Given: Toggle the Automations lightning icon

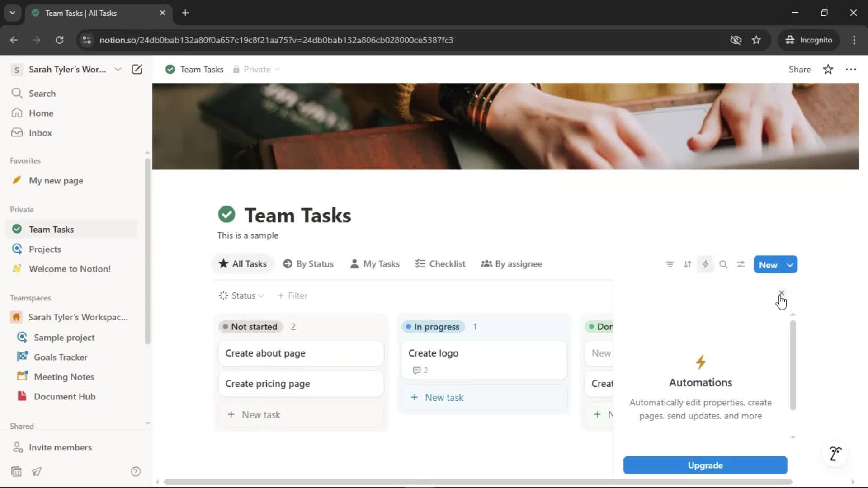Looking at the screenshot, I should point(705,264).
